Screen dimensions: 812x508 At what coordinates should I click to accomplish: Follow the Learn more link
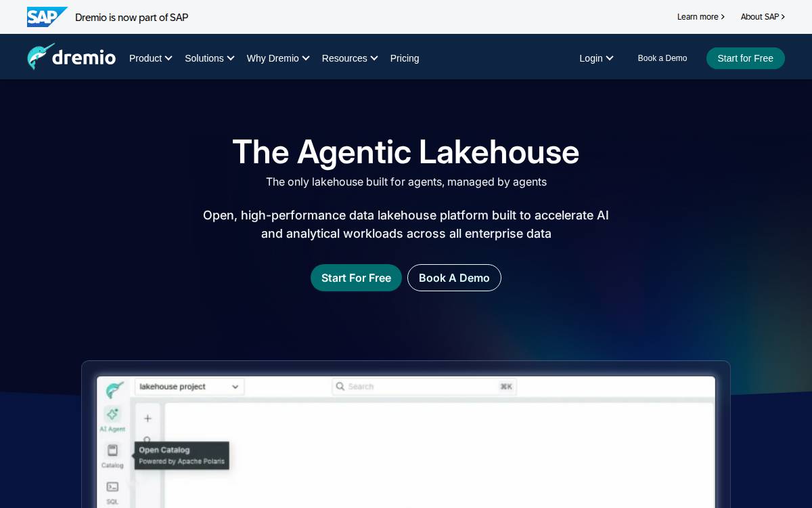point(701,17)
